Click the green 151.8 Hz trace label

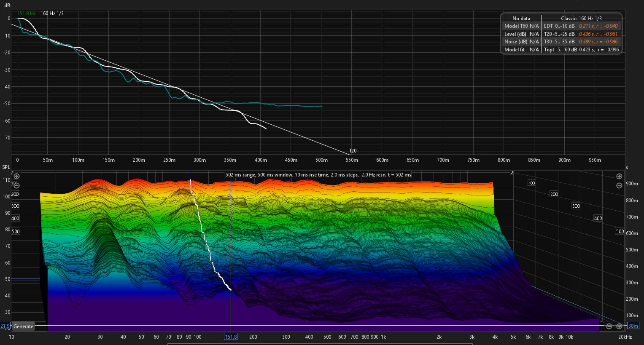point(27,13)
